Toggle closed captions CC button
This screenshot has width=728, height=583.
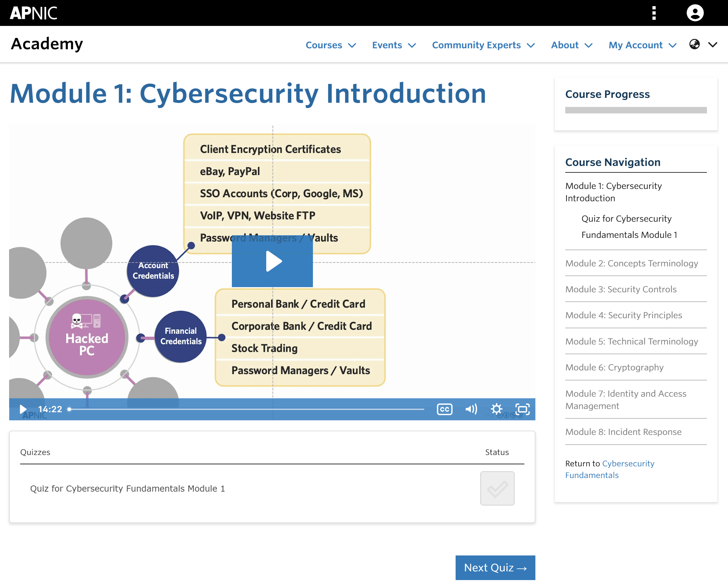pos(444,409)
